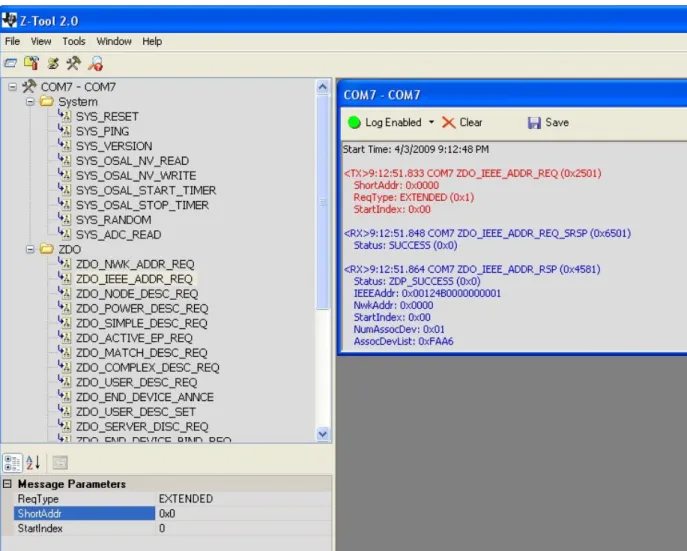Click the tree scrollbar down arrow
The width and height of the screenshot is (687, 551).
323,434
